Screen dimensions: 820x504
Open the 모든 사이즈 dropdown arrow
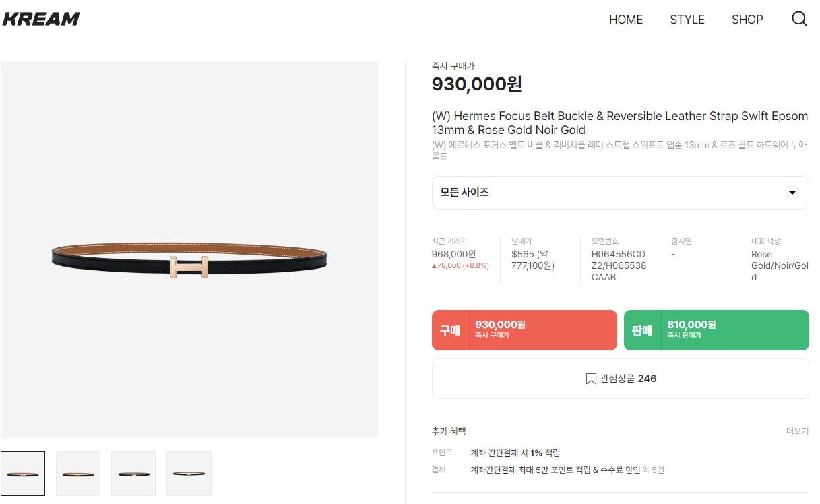(x=792, y=193)
